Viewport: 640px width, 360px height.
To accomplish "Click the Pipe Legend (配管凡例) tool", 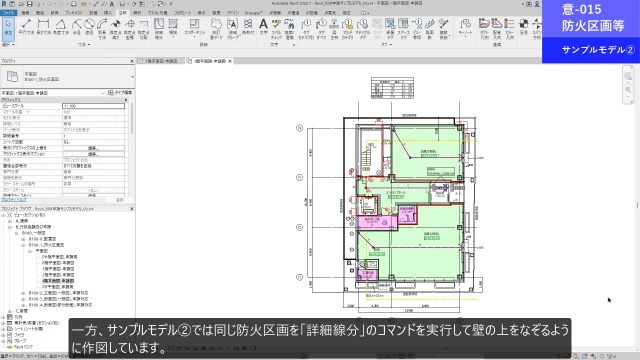I will (496, 29).
